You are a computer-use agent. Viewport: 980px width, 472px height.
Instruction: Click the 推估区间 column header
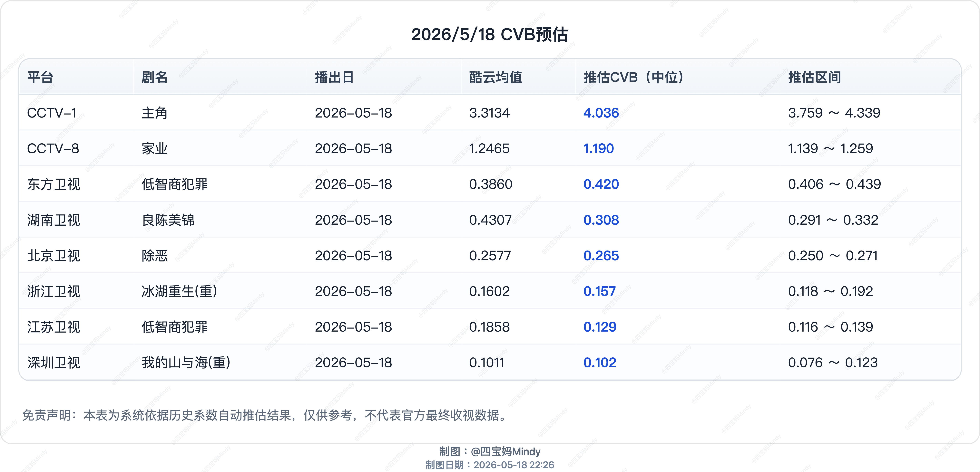[x=815, y=77]
